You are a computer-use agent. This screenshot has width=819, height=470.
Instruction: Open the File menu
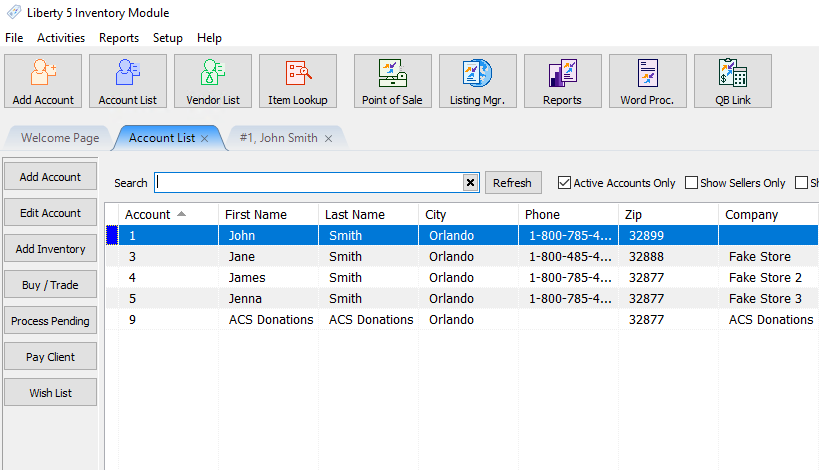14,38
